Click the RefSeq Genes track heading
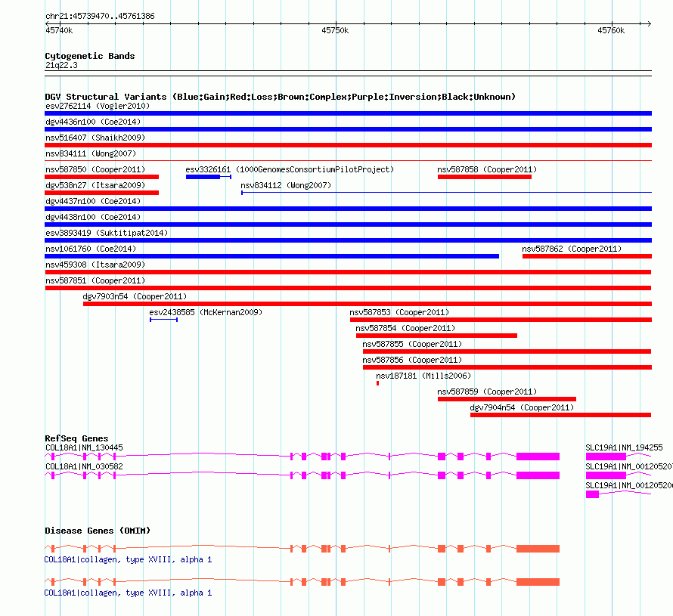This screenshot has width=673, height=616. (76, 438)
